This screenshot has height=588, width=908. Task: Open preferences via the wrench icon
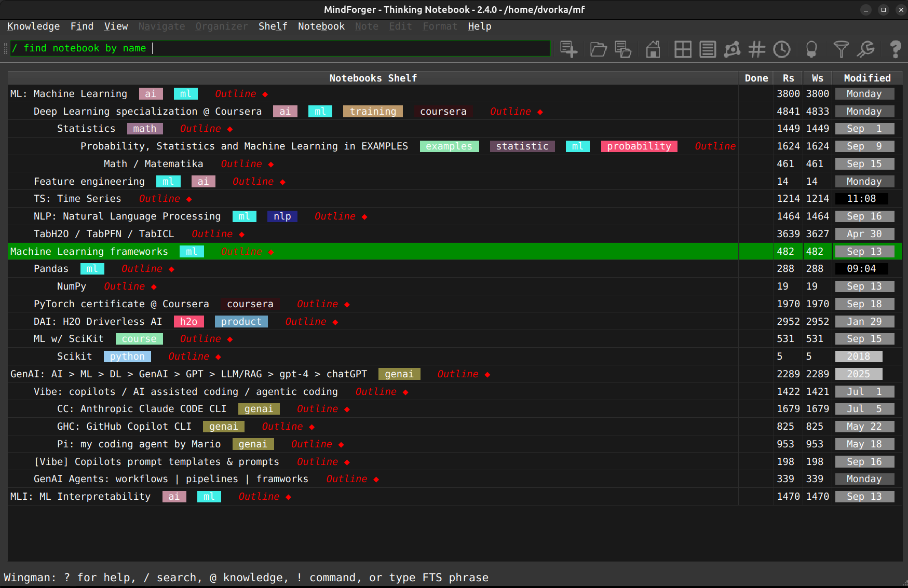click(x=866, y=49)
